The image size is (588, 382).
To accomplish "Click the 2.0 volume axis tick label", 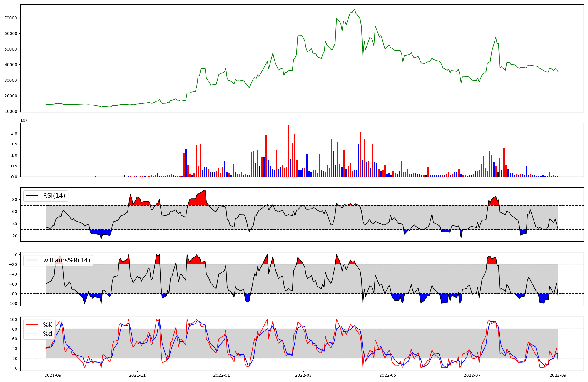I will pyautogui.click(x=14, y=133).
